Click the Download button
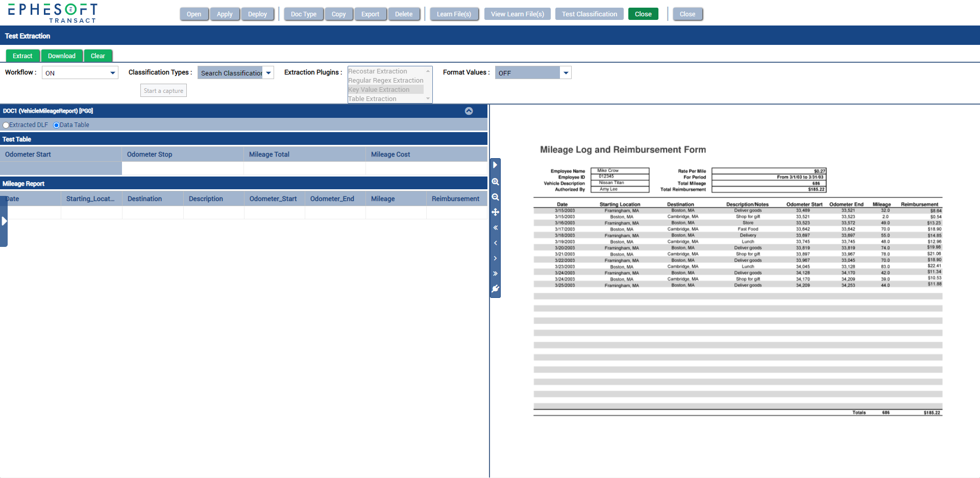 pos(62,56)
